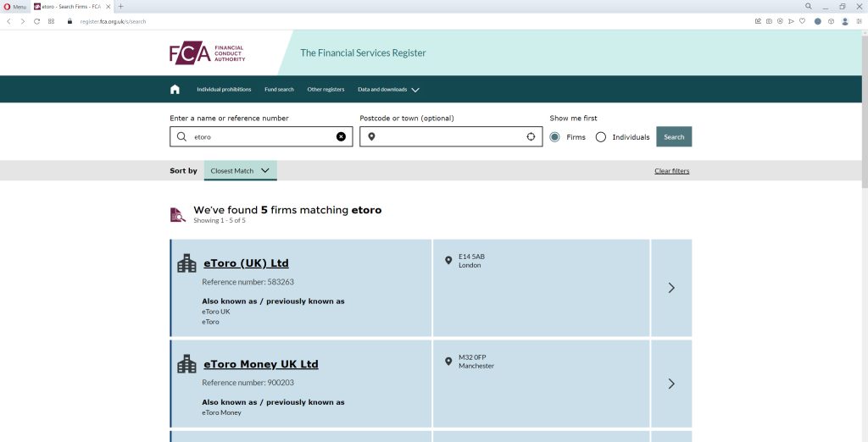
Task: Open Speed Dial start page grid
Action: tap(51, 21)
